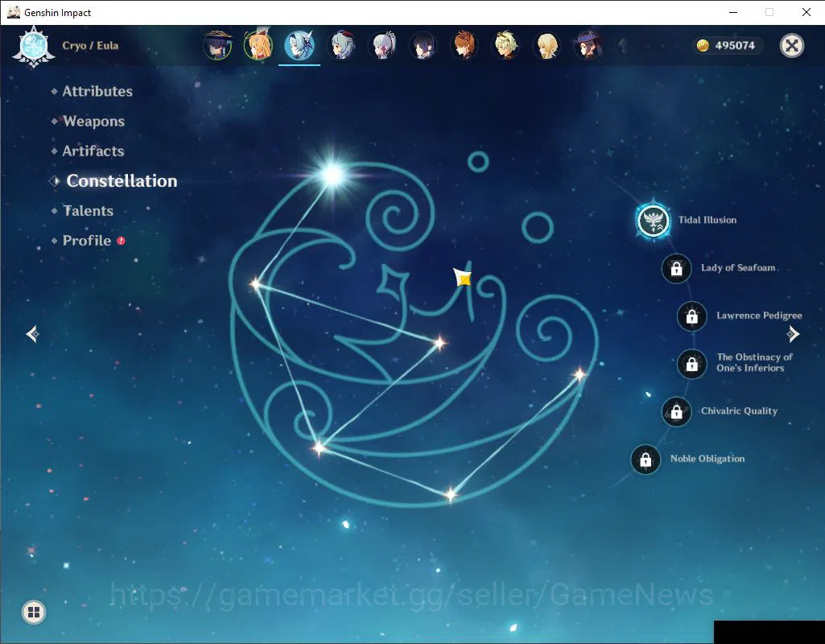825x644 pixels.
Task: Select the blonde short-haired character portrait
Action: (547, 45)
